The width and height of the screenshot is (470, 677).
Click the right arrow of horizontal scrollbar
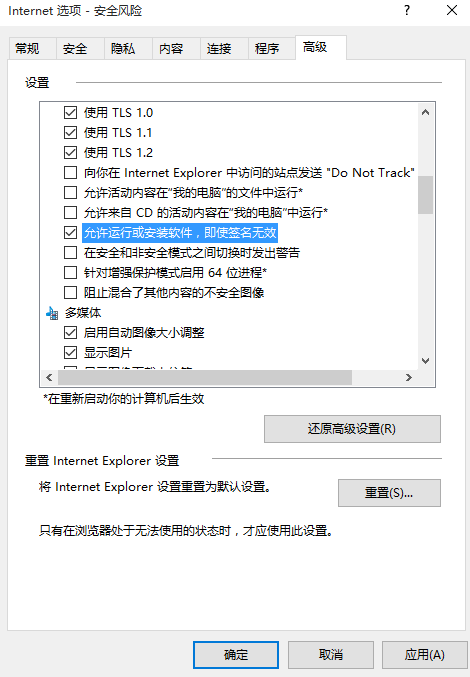[x=409, y=378]
